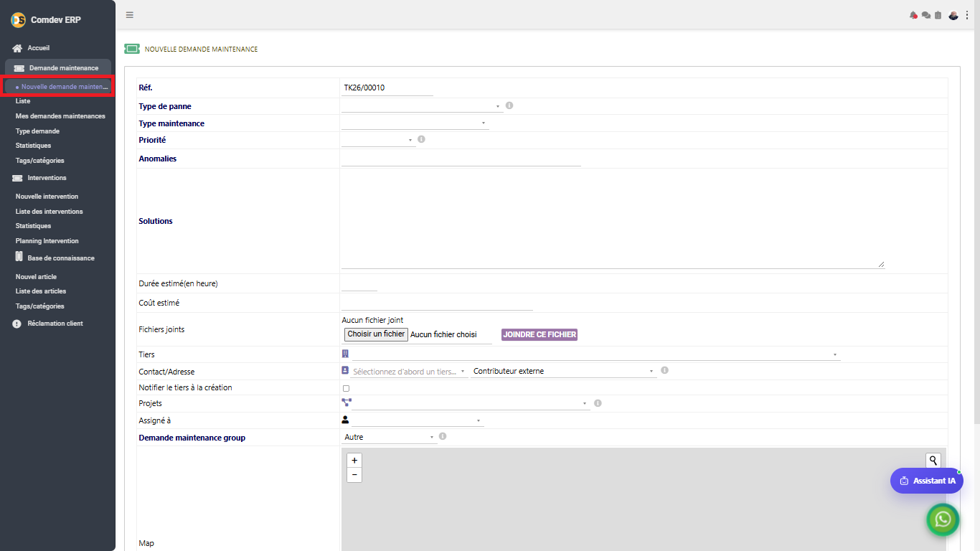Viewport: 980px width, 551px height.
Task: Open the Assistant IA button
Action: point(927,481)
